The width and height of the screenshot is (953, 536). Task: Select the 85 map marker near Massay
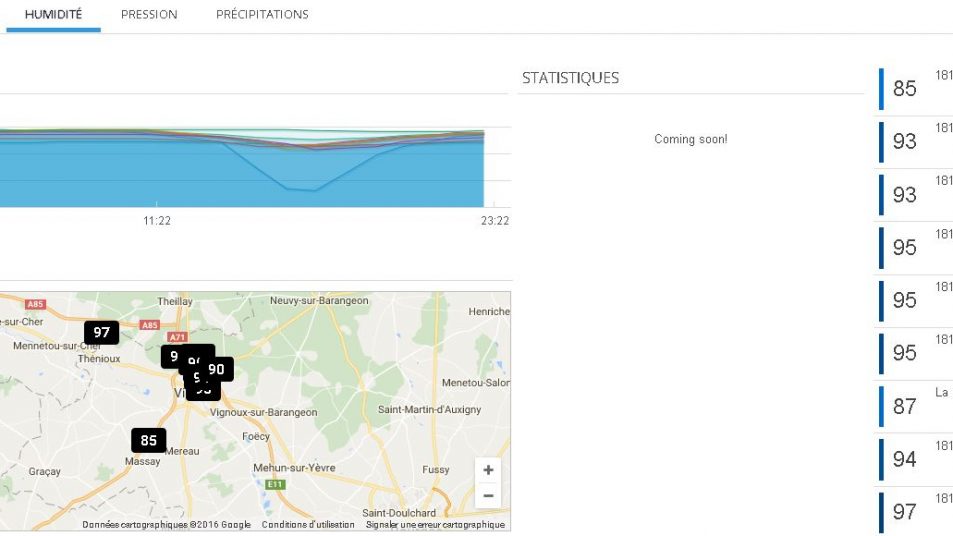pos(148,440)
